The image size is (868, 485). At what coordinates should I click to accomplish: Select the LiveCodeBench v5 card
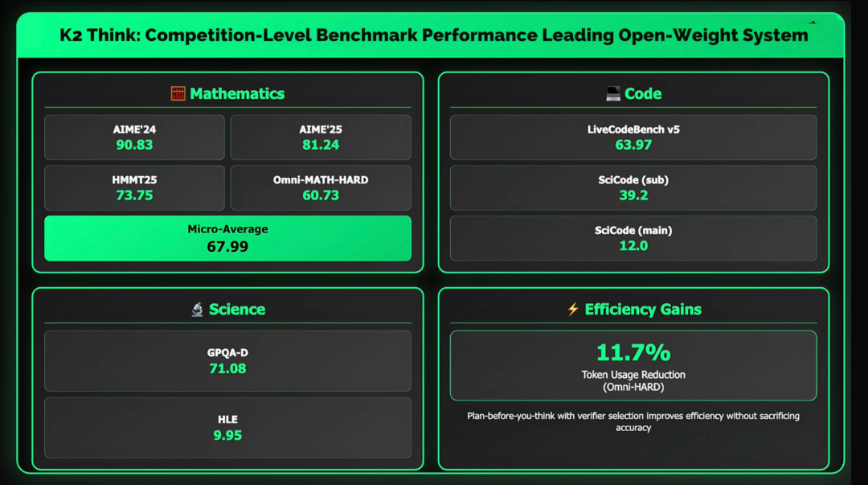633,138
